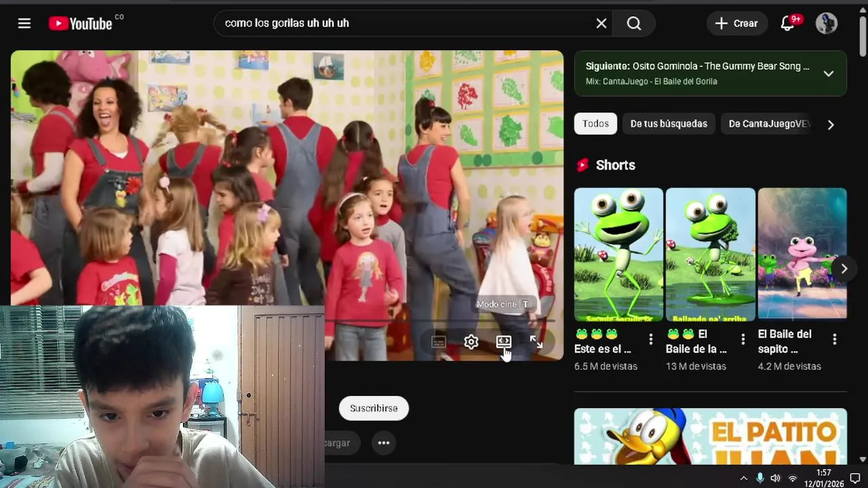The image size is (868, 488).
Task: Go to the YouTube home logo
Action: click(x=81, y=24)
